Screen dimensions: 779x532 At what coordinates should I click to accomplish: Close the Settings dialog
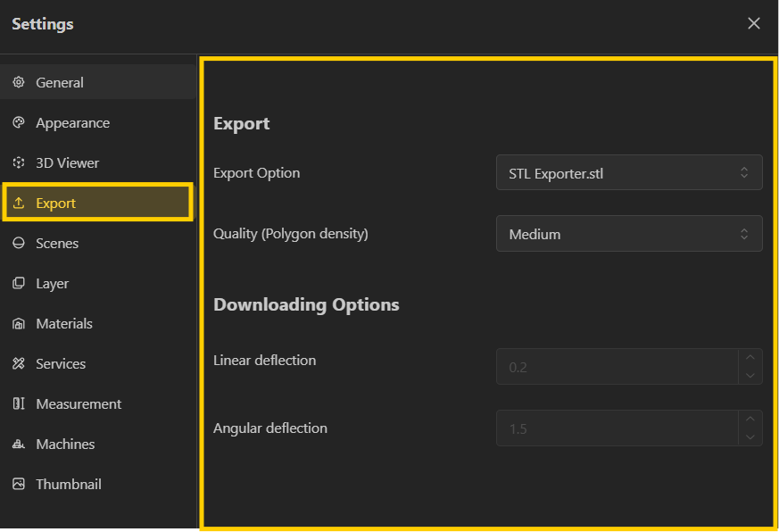[x=754, y=23]
